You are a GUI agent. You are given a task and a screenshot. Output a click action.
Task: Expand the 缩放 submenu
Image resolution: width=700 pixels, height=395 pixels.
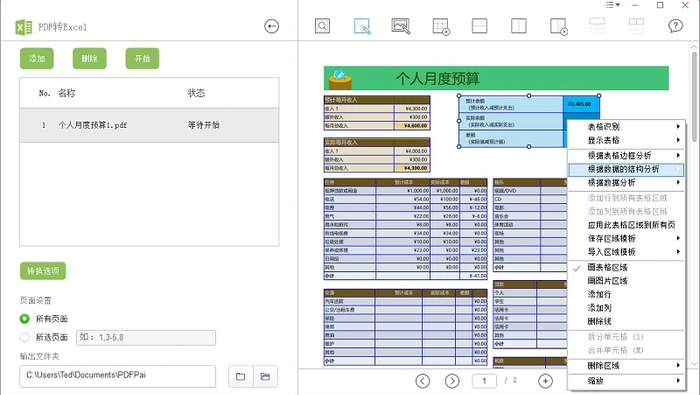pos(626,381)
